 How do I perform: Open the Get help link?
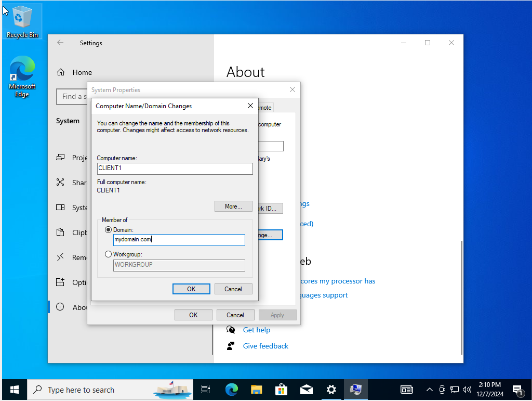click(x=257, y=330)
